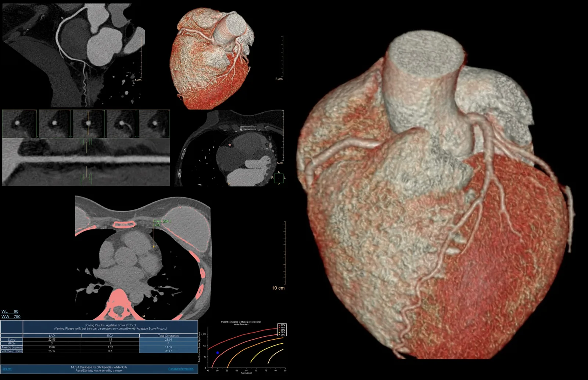Viewport: 588px width, 380px height.
Task: Select the first vessel cross-section thumbnail
Action: 19,123
